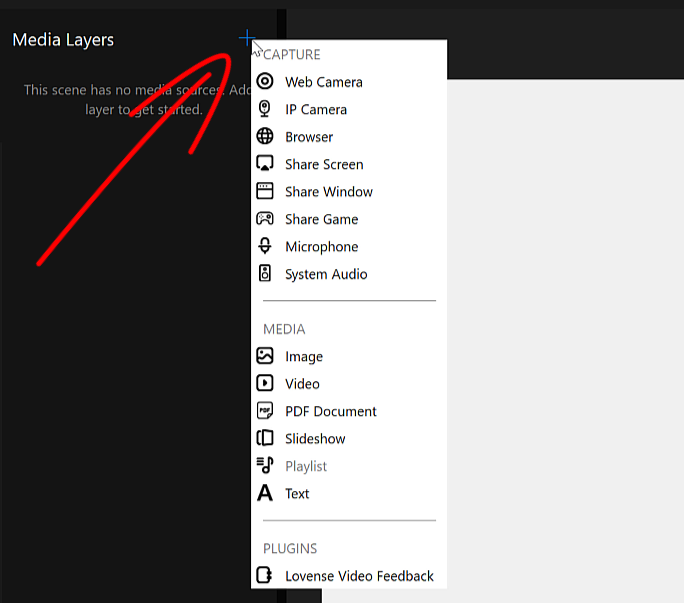Click the System Audio speaker icon

(x=265, y=273)
